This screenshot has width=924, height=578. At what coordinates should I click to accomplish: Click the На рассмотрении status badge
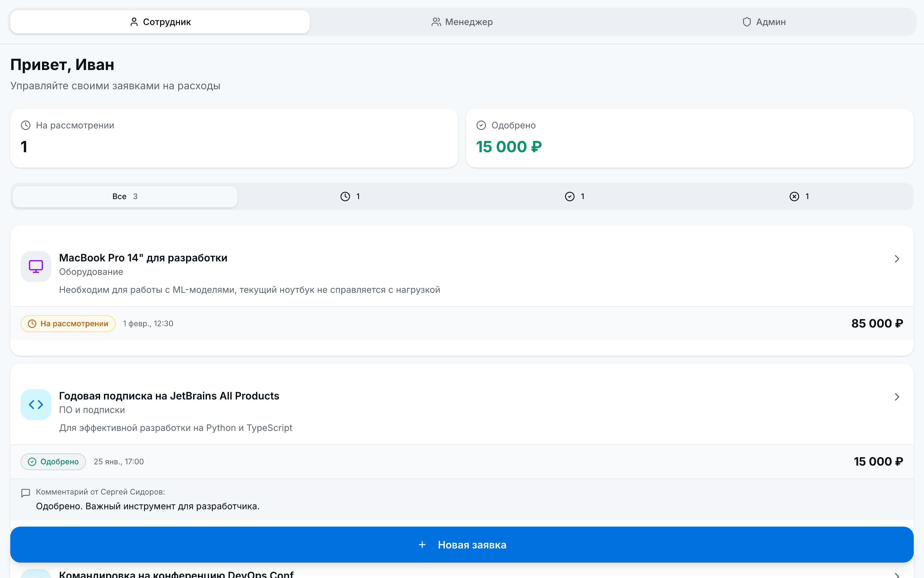click(x=68, y=323)
